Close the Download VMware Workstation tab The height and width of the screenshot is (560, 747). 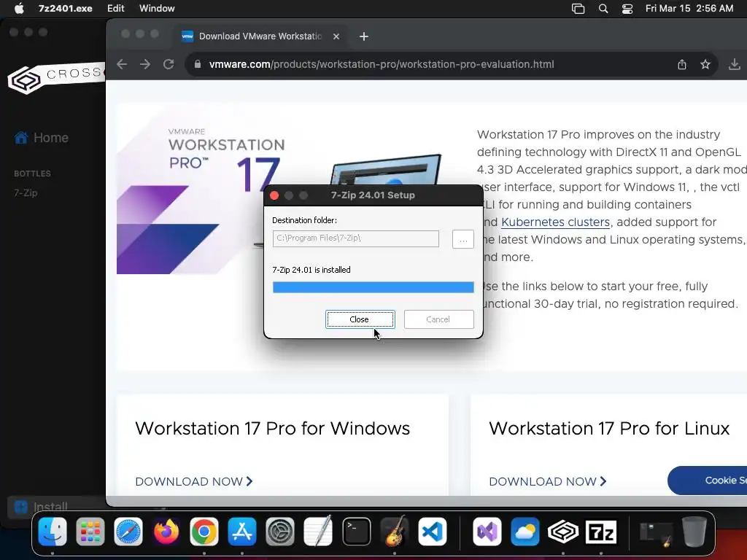pyautogui.click(x=336, y=36)
